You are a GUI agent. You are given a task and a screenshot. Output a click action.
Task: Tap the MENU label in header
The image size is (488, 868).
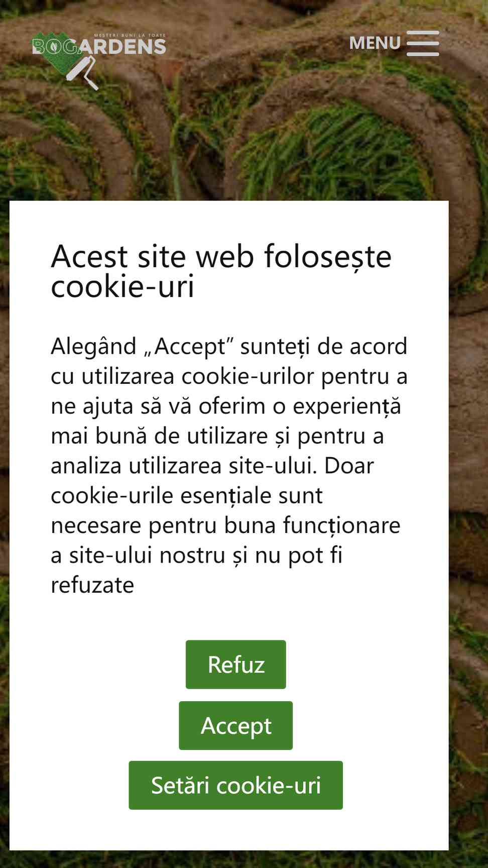375,43
